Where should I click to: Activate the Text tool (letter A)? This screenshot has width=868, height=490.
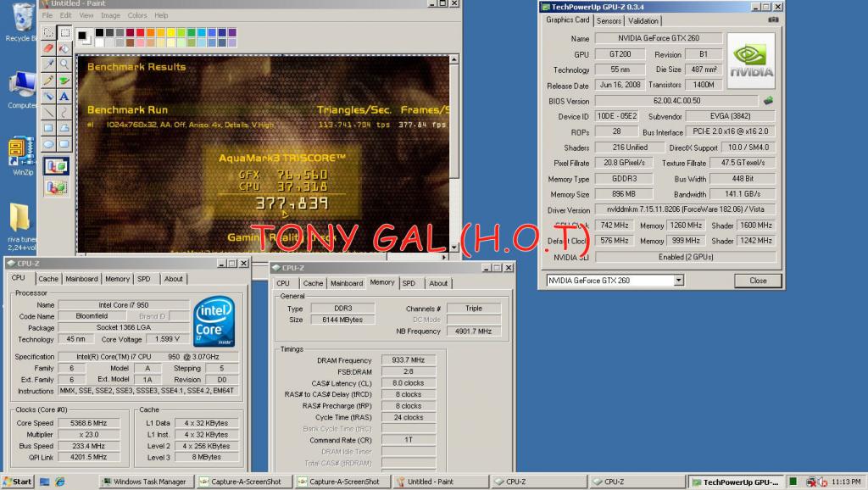pos(64,97)
